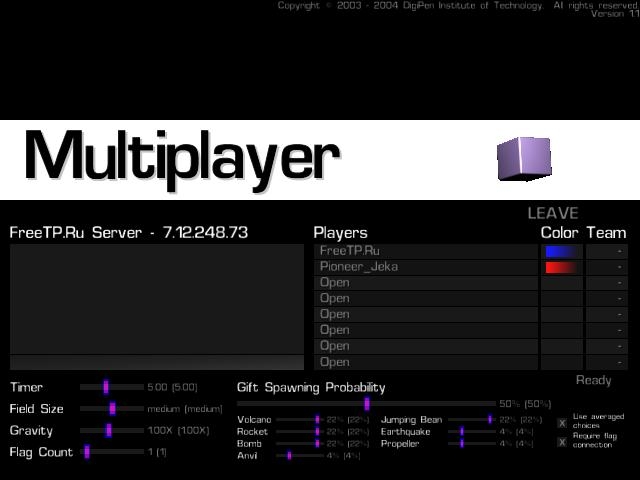Open team selector for Pioneer_Jeka
The width and height of the screenshot is (640, 480).
pyautogui.click(x=607, y=268)
